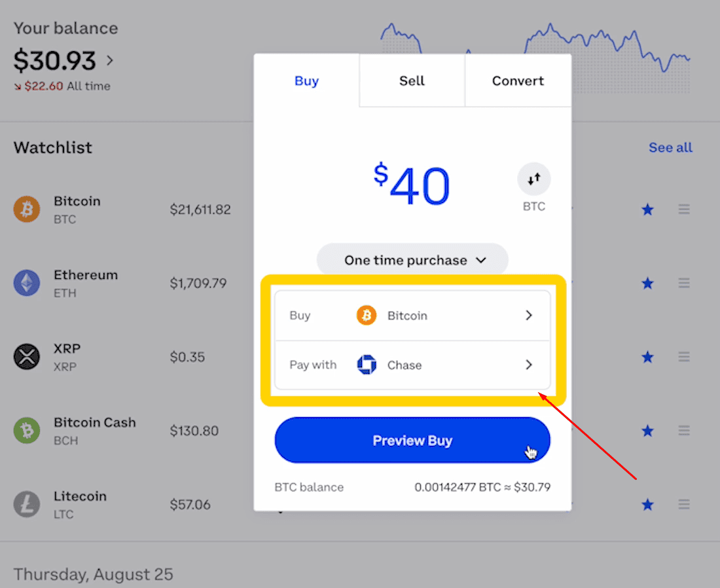
Task: Open balance details chevron next to $30.93
Action: [x=110, y=61]
